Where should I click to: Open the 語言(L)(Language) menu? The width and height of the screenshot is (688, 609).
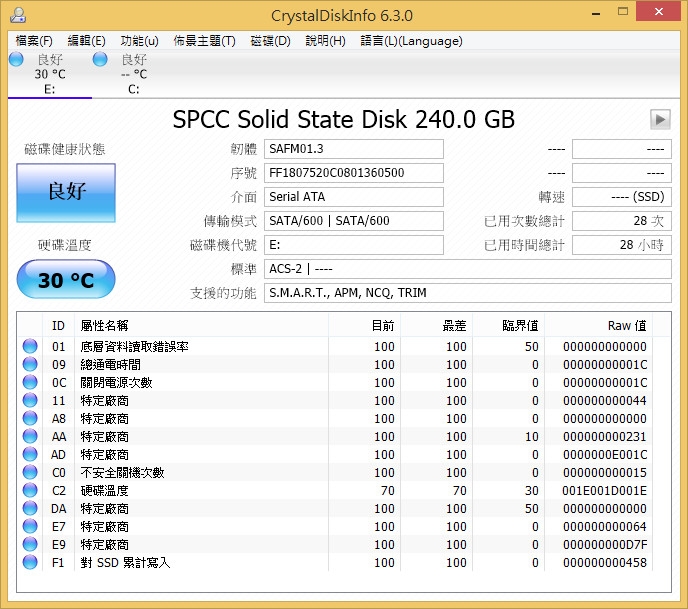[x=412, y=41]
